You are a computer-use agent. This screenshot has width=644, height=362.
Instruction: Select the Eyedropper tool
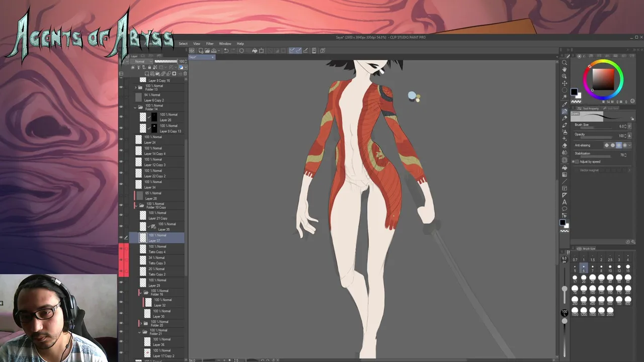565,104
